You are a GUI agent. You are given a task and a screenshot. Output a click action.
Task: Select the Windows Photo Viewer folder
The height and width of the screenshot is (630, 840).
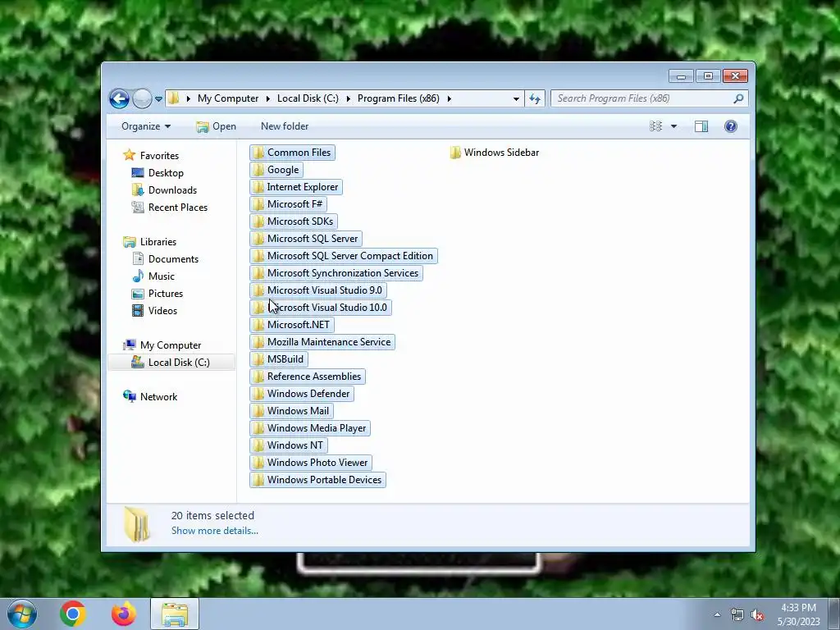(x=311, y=463)
